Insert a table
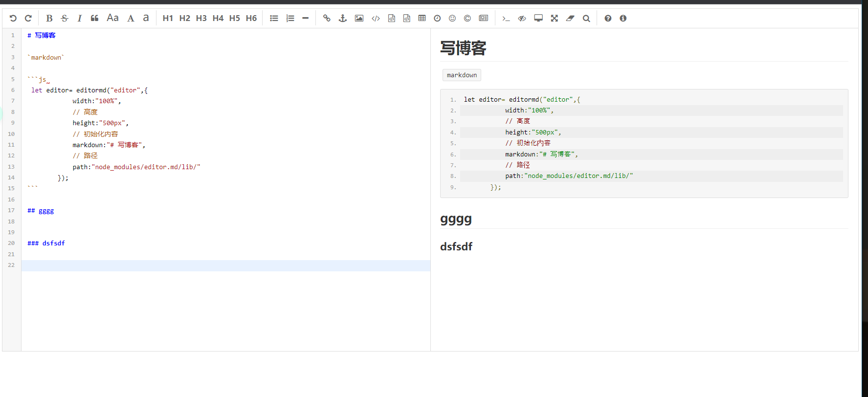The height and width of the screenshot is (397, 868). [422, 18]
